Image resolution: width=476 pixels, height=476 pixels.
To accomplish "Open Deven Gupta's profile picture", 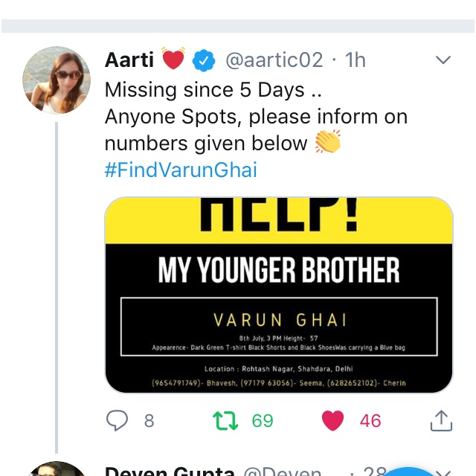I will pos(57,469).
